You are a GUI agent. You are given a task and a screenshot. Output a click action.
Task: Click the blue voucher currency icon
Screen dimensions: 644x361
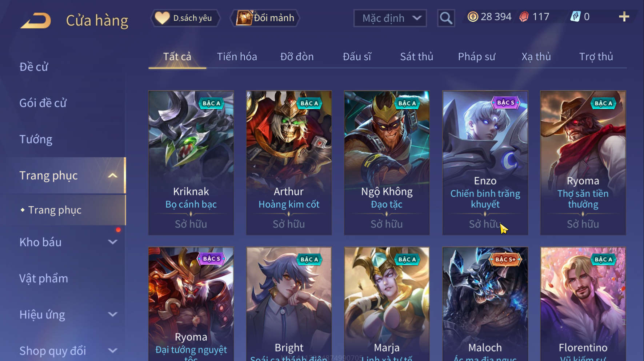pyautogui.click(x=576, y=17)
